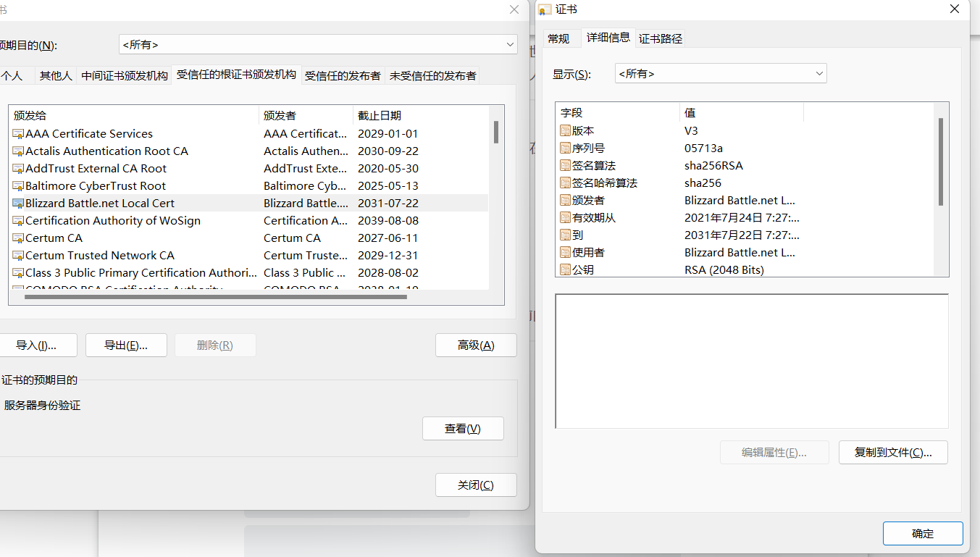This screenshot has height=557, width=980.
Task: Click the field icon next to 签名算法
Action: [x=566, y=166]
